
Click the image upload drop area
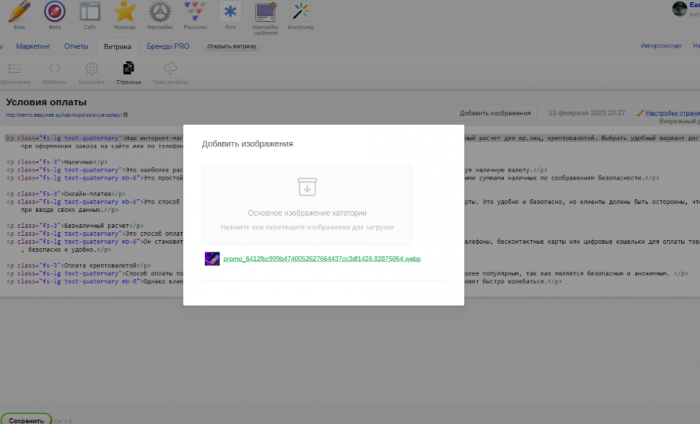coord(307,204)
